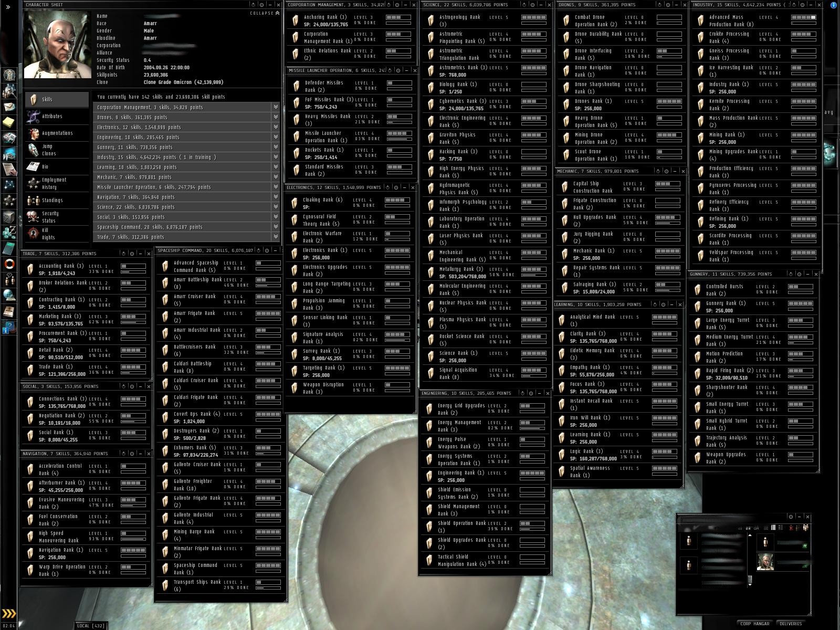This screenshot has height=630, width=840.
Task: Switch contacts window to the rightmost list view icon
Action: coord(781,528)
